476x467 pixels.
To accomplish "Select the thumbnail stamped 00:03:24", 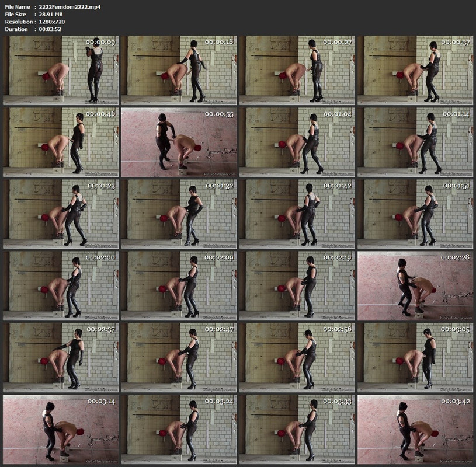I will pyautogui.click(x=179, y=430).
